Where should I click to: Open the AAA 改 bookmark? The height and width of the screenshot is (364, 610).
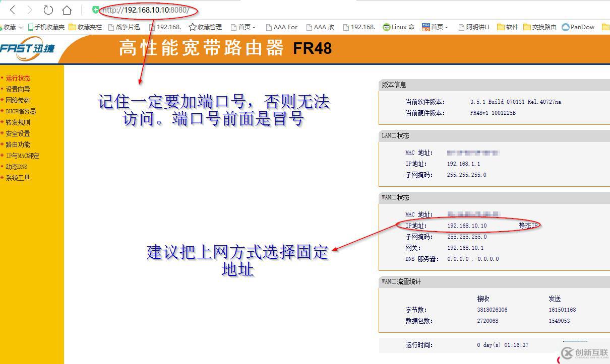[x=320, y=27]
